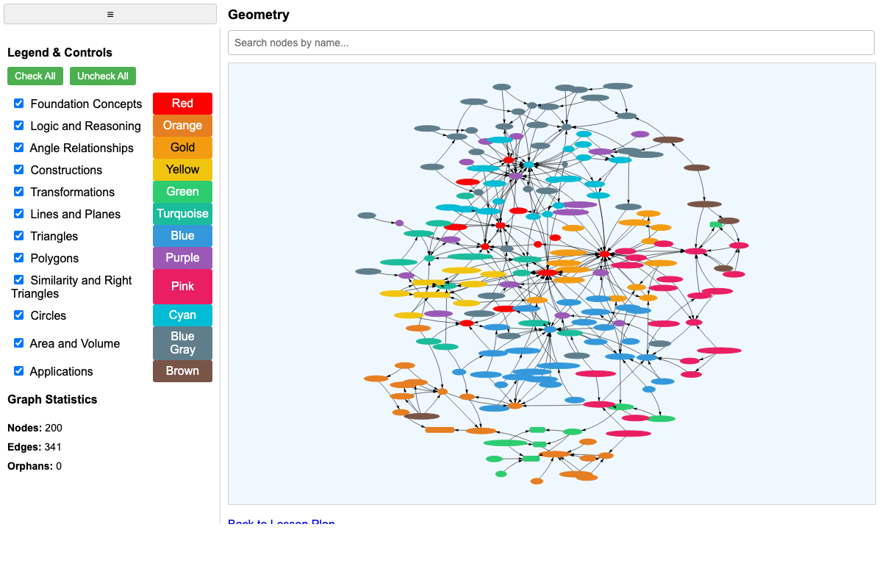The width and height of the screenshot is (882, 588).
Task: Toggle the Circles checkbox off
Action: [18, 315]
